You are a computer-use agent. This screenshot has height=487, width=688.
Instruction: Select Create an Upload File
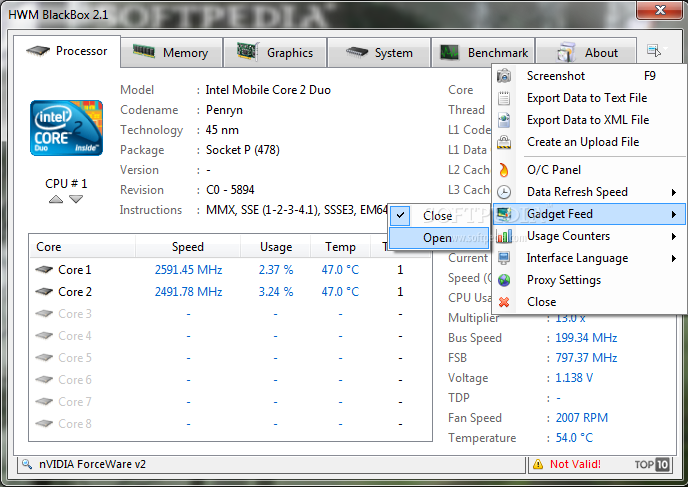tap(590, 142)
